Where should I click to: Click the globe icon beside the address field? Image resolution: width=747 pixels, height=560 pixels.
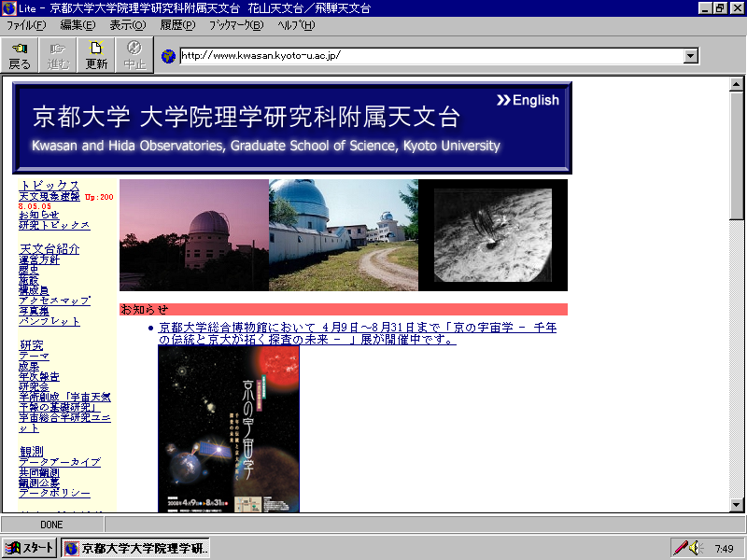pos(168,56)
